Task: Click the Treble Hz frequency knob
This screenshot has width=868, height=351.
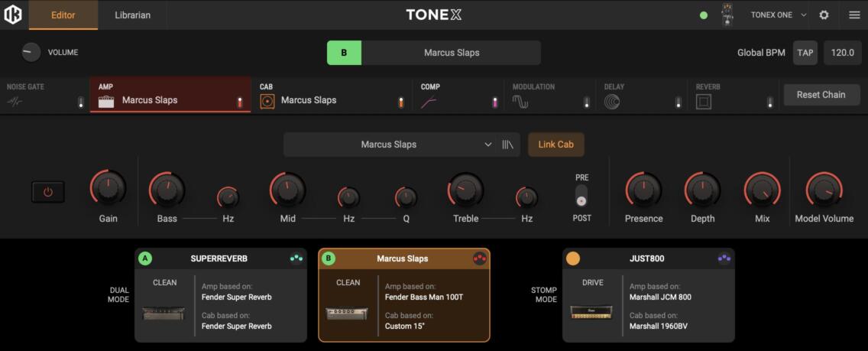Action: coord(526,197)
